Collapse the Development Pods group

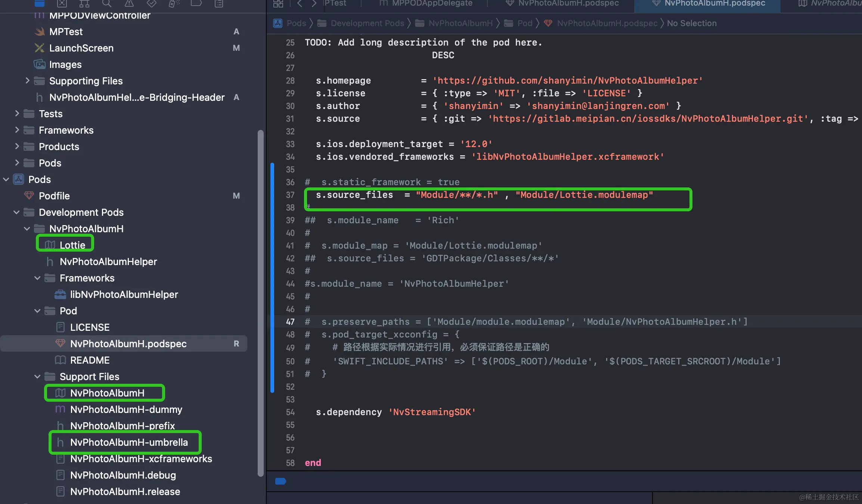click(16, 212)
